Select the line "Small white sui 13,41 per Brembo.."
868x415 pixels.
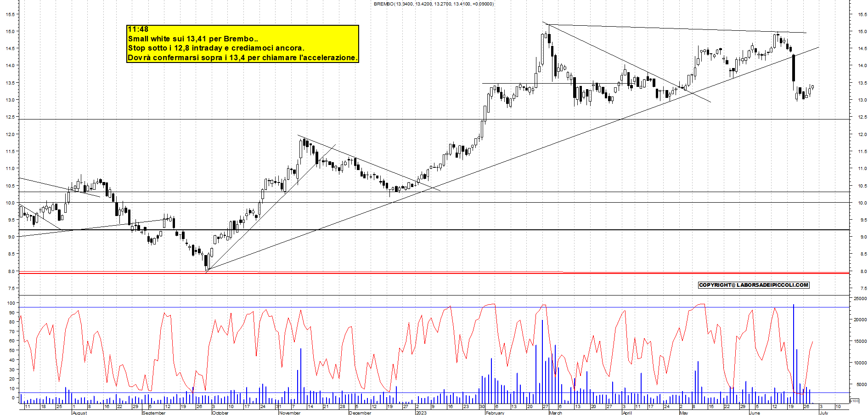[x=193, y=39]
